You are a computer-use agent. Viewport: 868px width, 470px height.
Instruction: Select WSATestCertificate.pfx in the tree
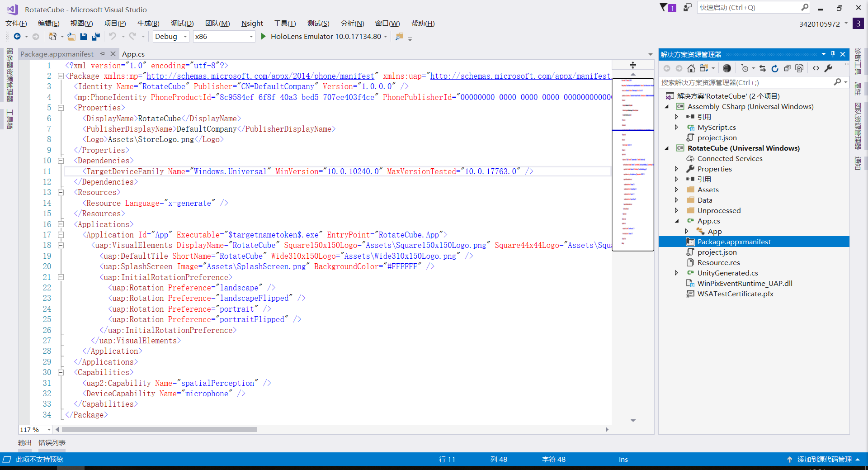(x=736, y=294)
